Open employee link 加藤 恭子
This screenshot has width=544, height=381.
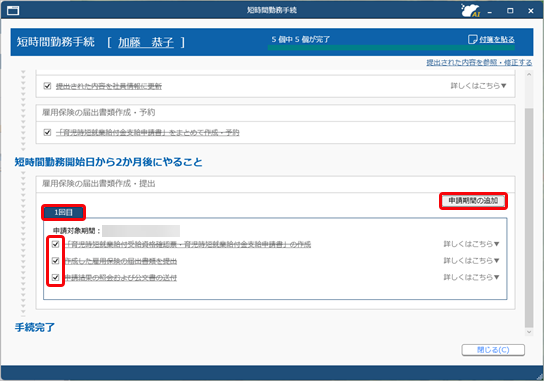coord(146,42)
